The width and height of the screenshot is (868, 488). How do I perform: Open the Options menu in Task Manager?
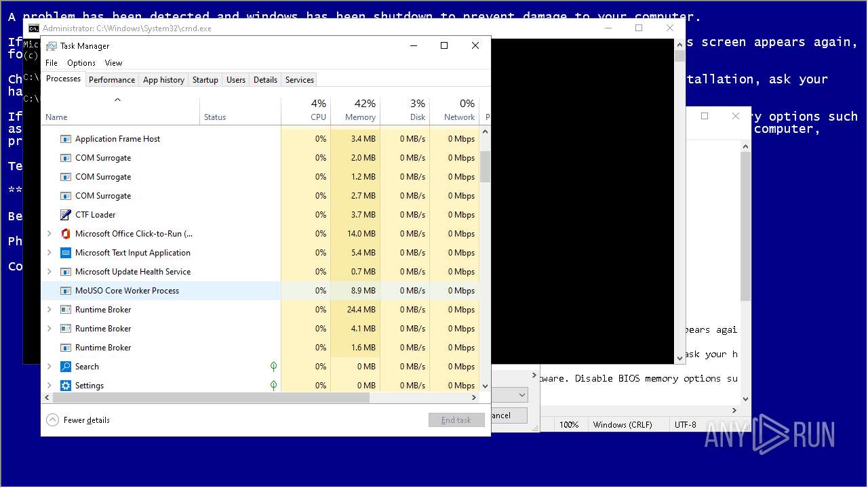pos(81,63)
